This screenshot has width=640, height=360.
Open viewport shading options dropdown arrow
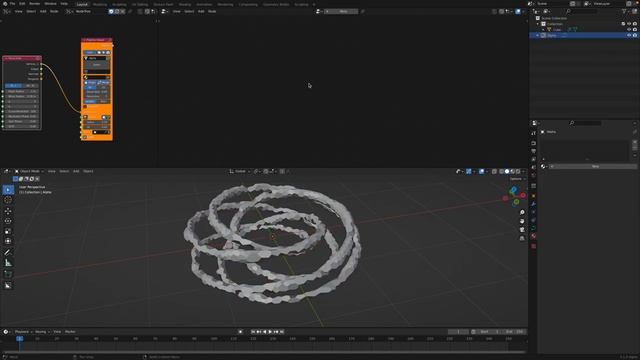(524, 171)
